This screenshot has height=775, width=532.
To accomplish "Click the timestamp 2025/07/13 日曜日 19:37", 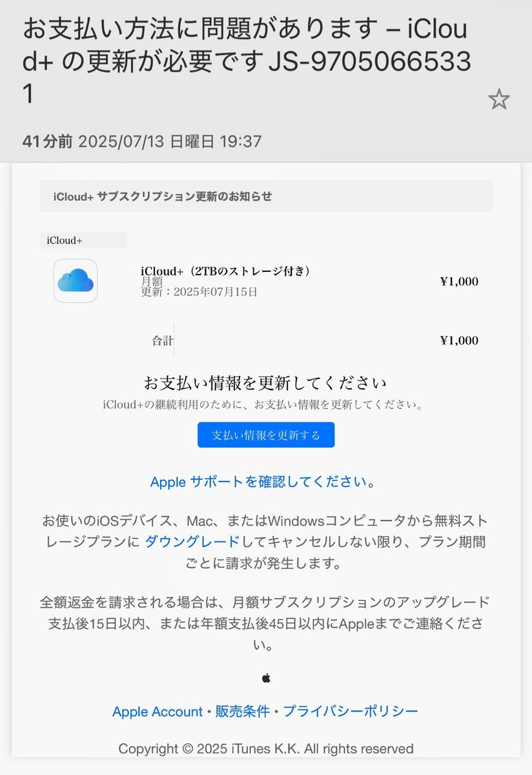I will 169,141.
